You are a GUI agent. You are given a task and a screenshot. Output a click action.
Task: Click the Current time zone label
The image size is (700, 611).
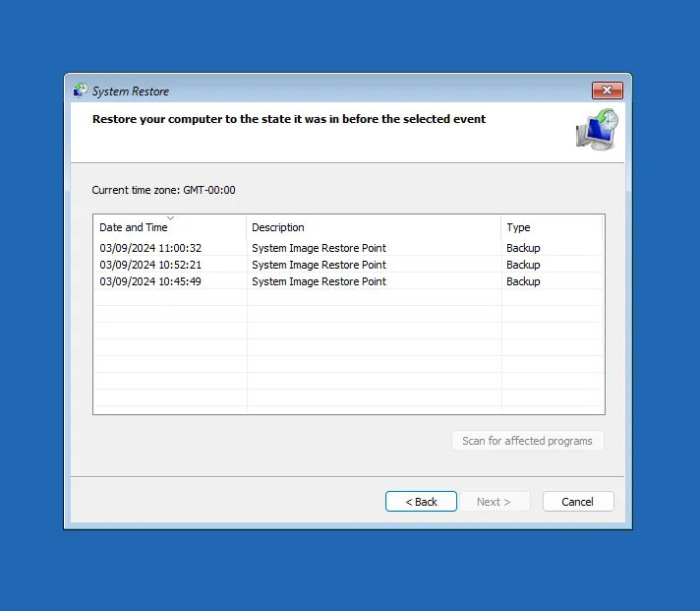tap(163, 190)
